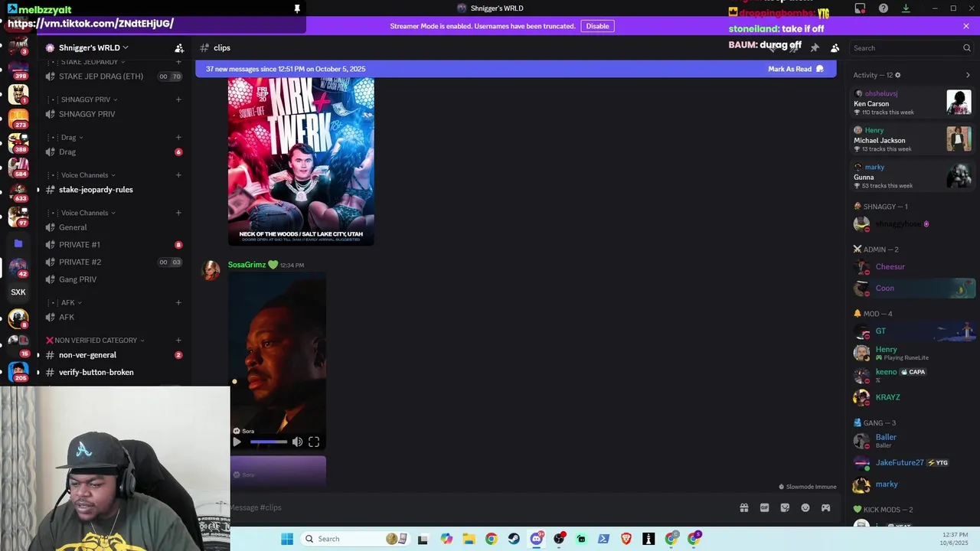Mute the Sora video volume icon
The image size is (980, 551).
297,442
